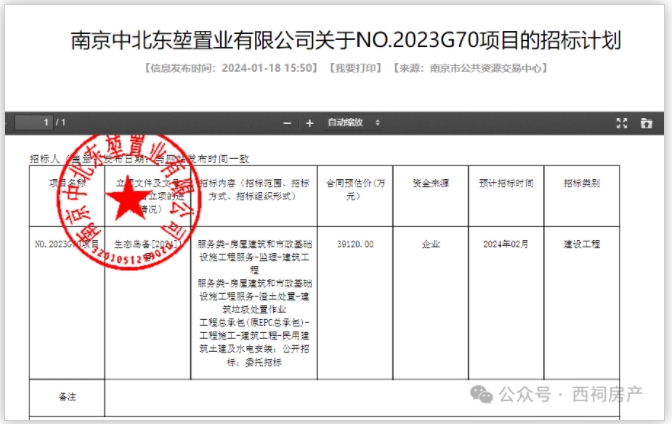The width and height of the screenshot is (672, 424).
Task: Click the page title heading text
Action: coord(345,40)
